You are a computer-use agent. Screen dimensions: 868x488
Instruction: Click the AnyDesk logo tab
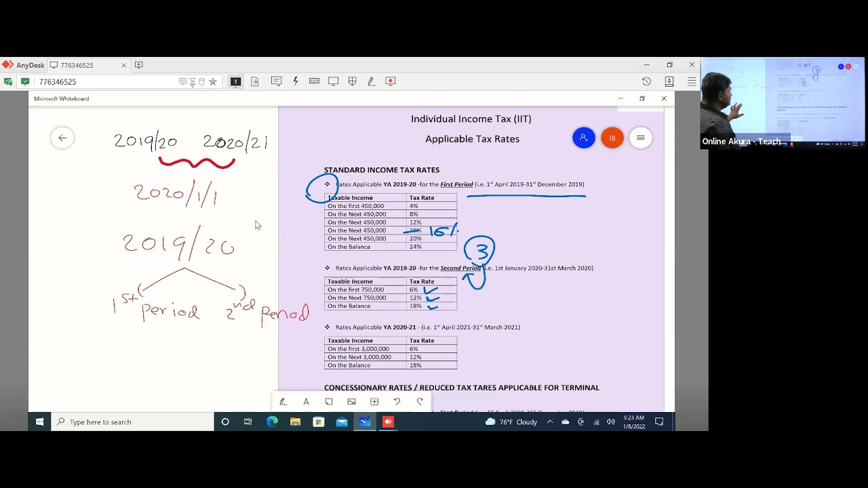click(23, 65)
